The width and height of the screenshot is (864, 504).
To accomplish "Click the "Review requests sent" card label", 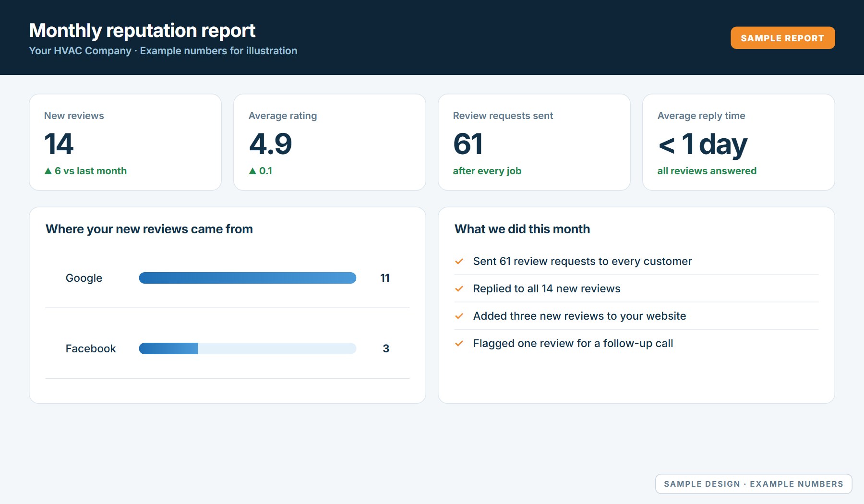I will (503, 116).
